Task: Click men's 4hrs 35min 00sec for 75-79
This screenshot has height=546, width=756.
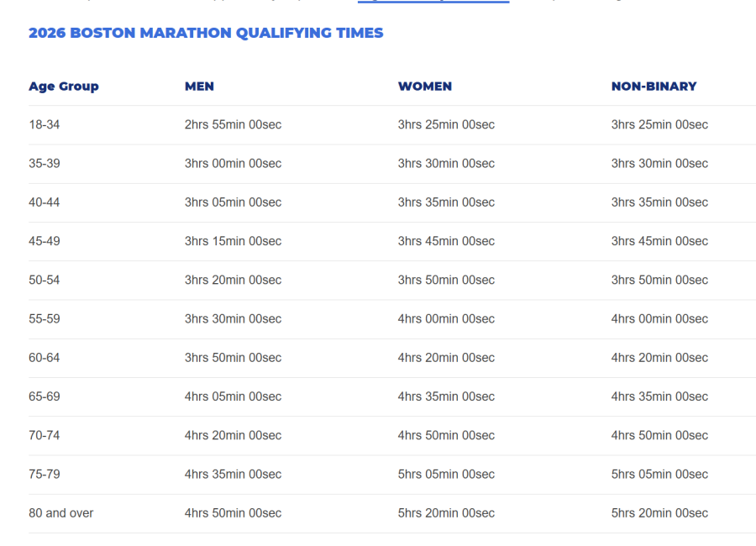Action: [233, 474]
